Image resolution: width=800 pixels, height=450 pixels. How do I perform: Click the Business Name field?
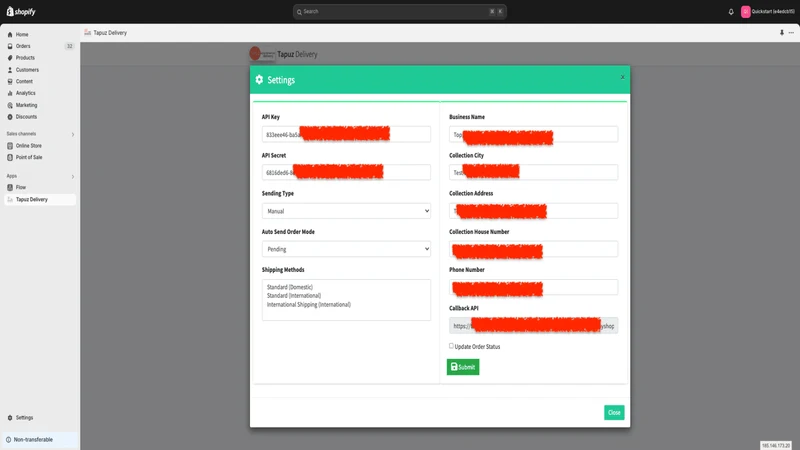533,134
